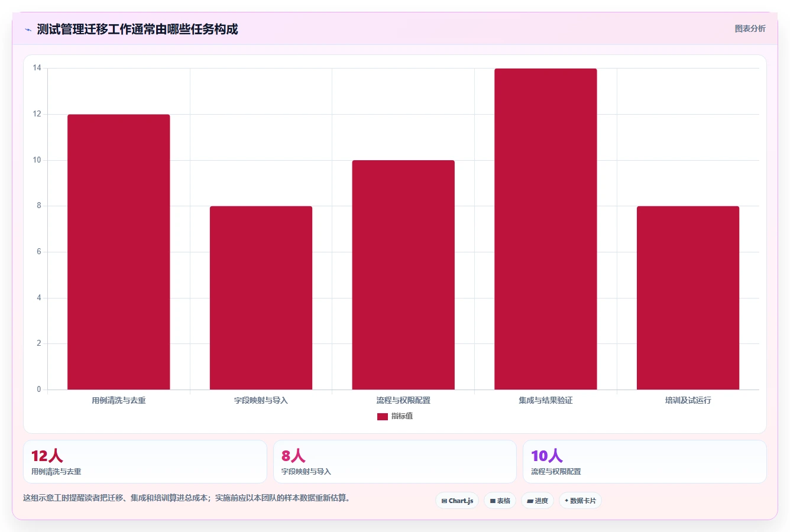
Task: Click the lightning icon beside the chart title
Action: [x=28, y=30]
